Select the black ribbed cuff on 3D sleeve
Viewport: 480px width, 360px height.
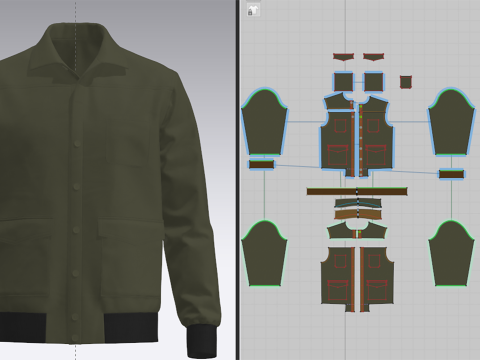click(x=202, y=342)
